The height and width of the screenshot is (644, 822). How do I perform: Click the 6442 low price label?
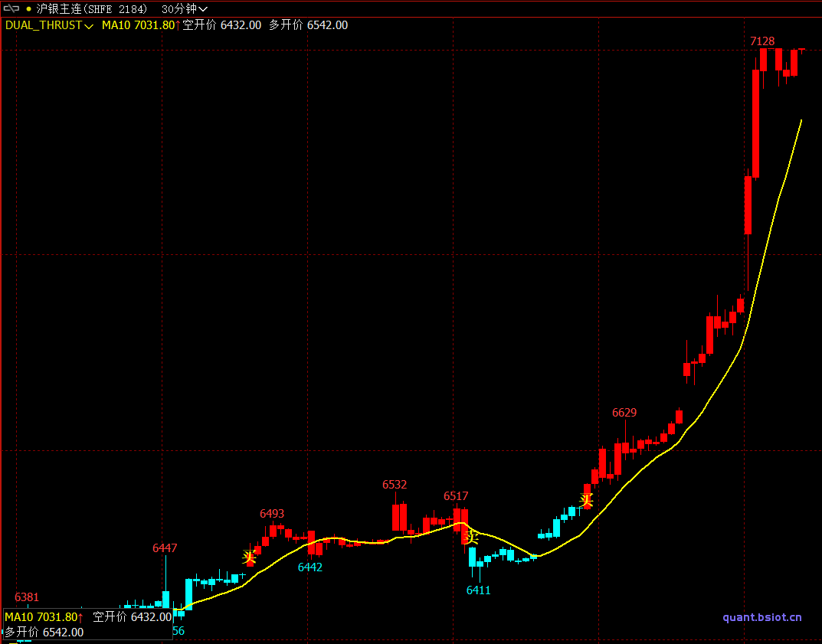310,567
